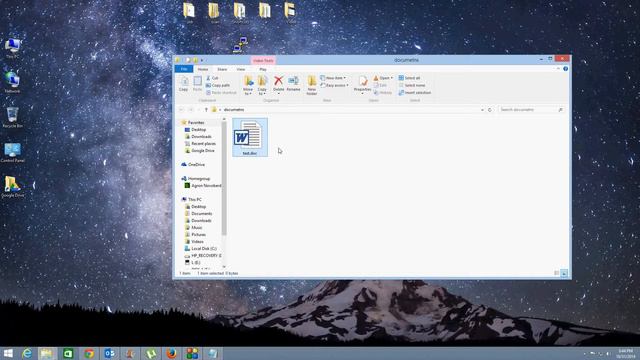Click the Search documetns field
This screenshot has height=360, width=640.
[x=531, y=109]
